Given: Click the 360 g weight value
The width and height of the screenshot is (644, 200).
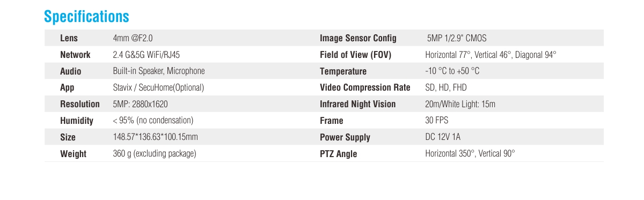Looking at the screenshot, I should tap(155, 154).
